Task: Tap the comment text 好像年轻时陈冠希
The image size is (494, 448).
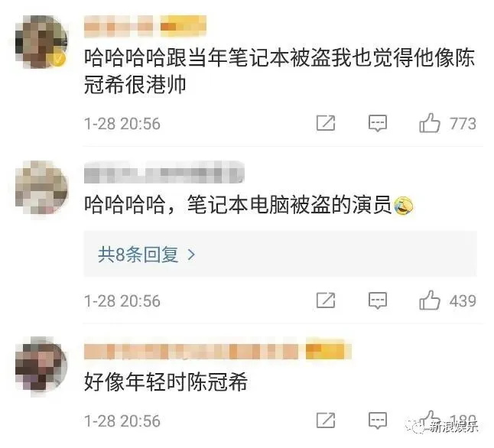Action: [166, 381]
